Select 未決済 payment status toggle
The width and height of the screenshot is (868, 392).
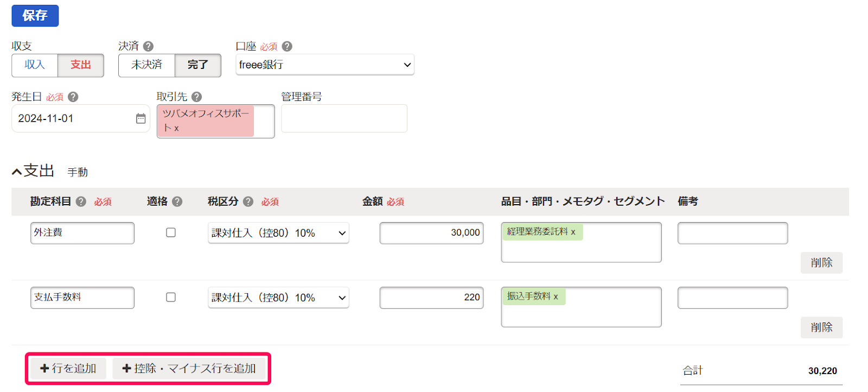[x=146, y=65]
